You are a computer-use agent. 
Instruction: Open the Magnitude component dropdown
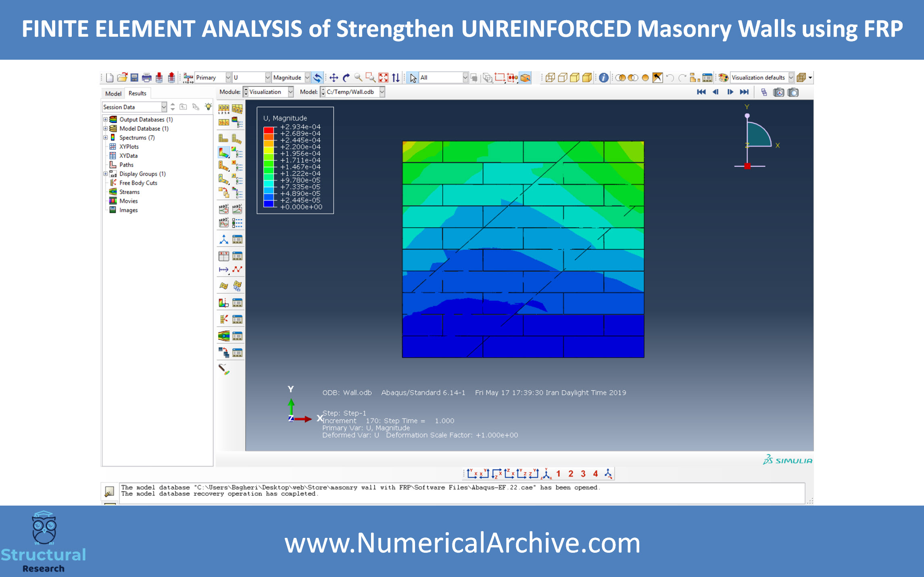point(307,77)
